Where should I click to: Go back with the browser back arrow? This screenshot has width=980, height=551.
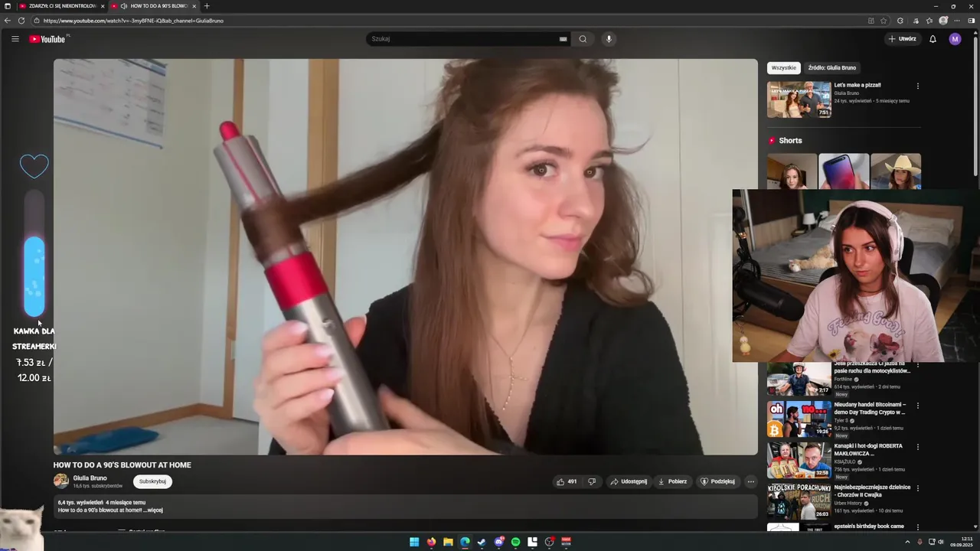point(8,21)
